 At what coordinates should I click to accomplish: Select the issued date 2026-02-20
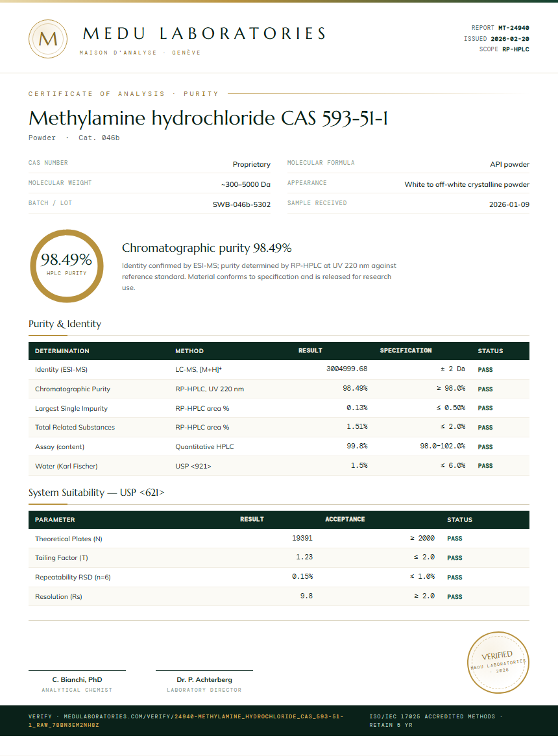[x=510, y=38]
